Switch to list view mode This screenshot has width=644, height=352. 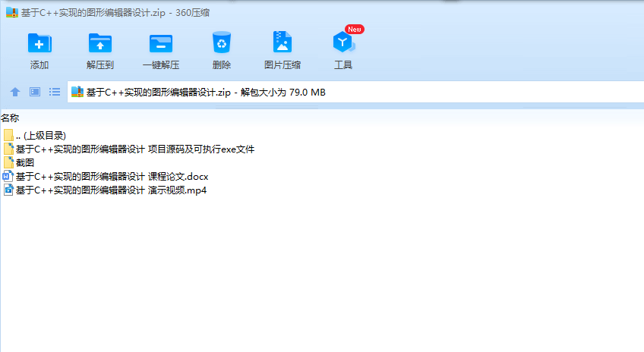click(x=55, y=92)
